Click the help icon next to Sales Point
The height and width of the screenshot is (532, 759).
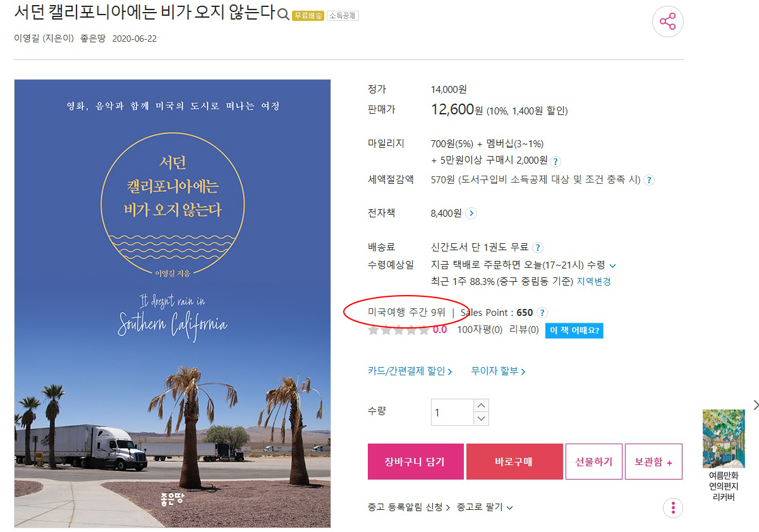pos(542,313)
